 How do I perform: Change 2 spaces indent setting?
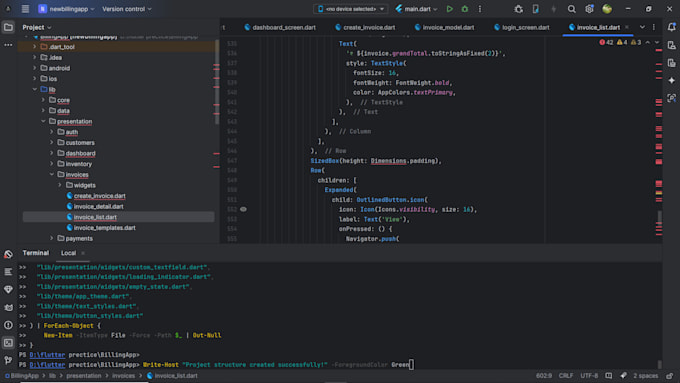[x=645, y=376]
